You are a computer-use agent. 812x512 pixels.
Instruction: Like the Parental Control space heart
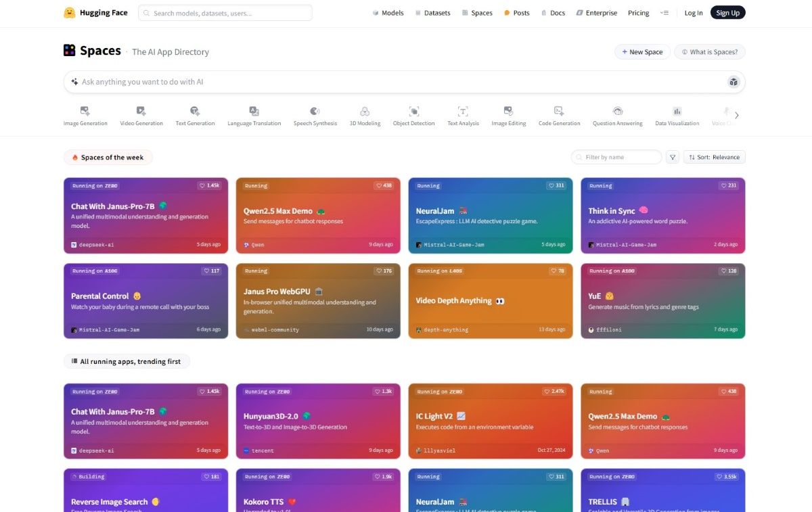[210, 271]
